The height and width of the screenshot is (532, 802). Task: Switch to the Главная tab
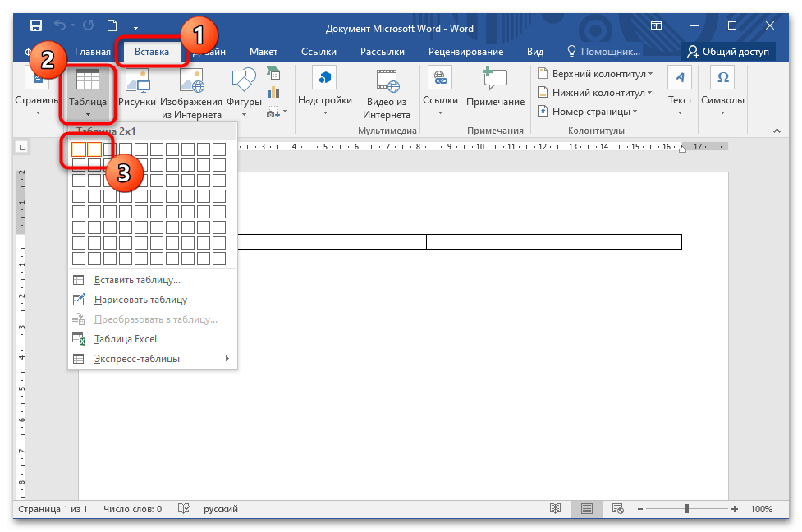(x=93, y=52)
